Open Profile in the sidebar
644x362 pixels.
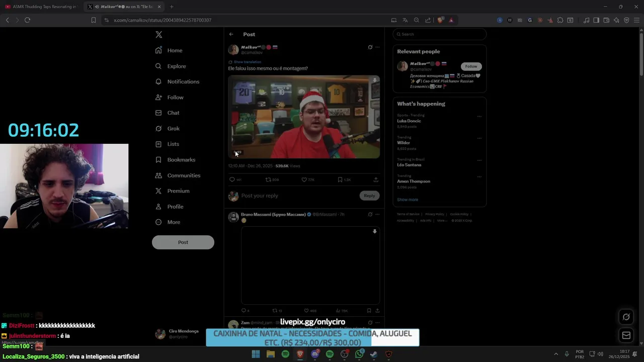(x=169, y=207)
